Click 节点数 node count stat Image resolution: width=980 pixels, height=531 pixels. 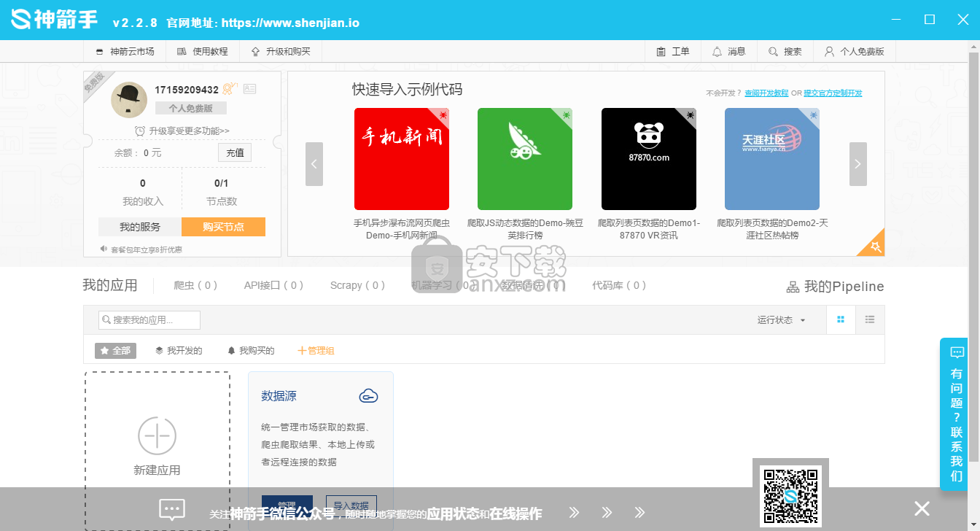click(222, 193)
